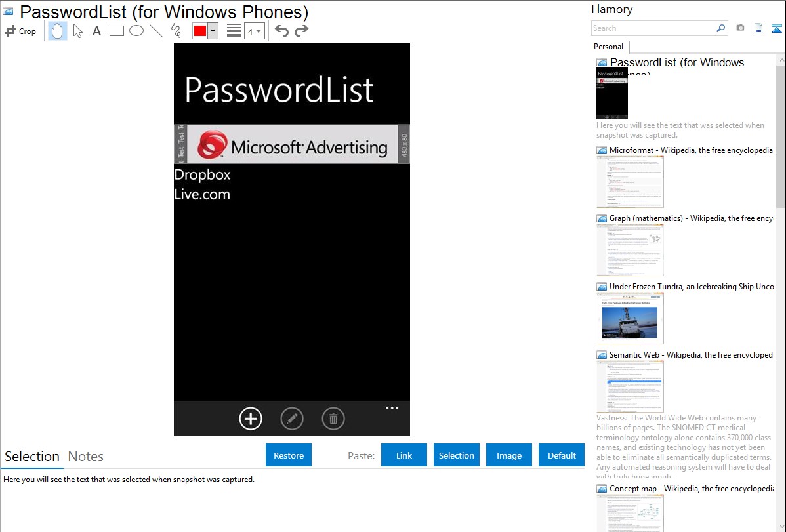Click the red color swatch
The height and width of the screenshot is (532, 786).
pyautogui.click(x=200, y=31)
